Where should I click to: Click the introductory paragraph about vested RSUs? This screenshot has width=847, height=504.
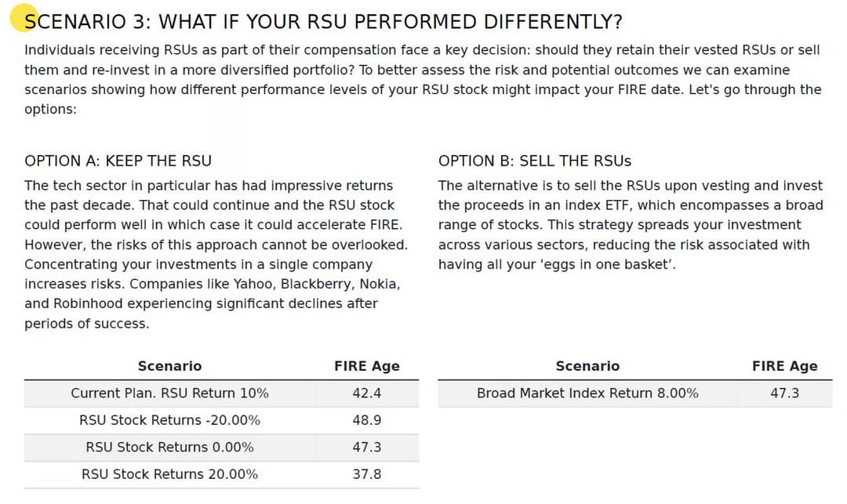point(423,79)
